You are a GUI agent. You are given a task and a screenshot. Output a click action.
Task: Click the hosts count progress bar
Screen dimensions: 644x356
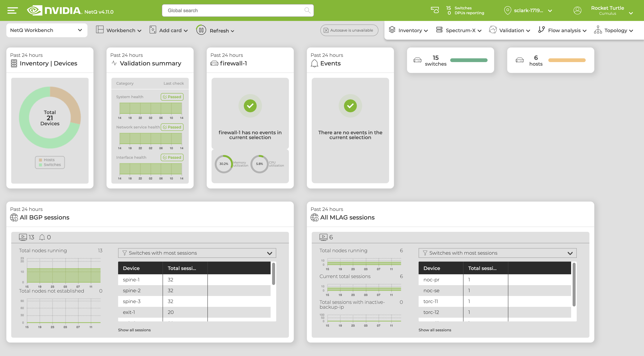coord(567,60)
